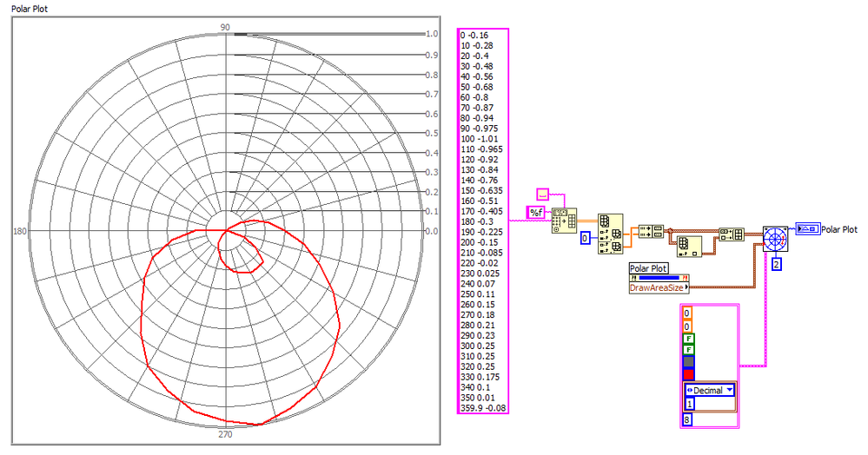Click the data row '100 -1.01'

[480, 138]
